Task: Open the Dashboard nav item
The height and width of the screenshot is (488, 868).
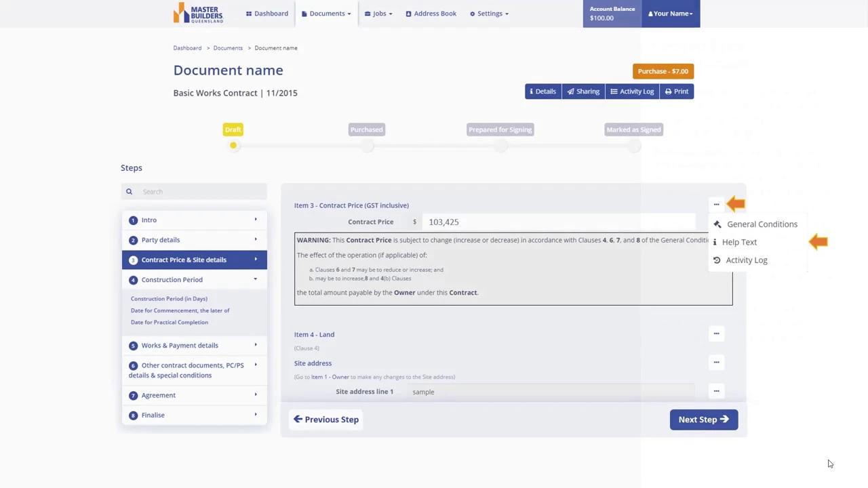Action: pos(267,14)
